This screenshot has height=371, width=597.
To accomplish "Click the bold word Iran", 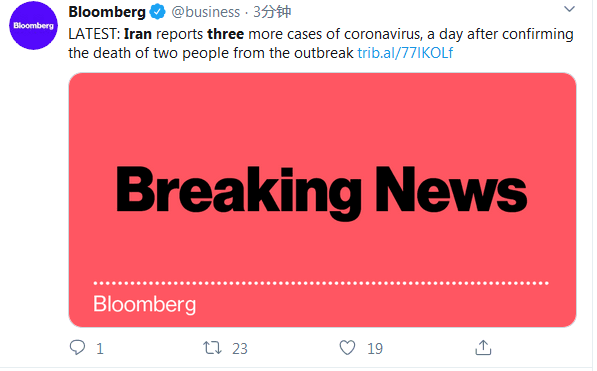I will pos(138,34).
